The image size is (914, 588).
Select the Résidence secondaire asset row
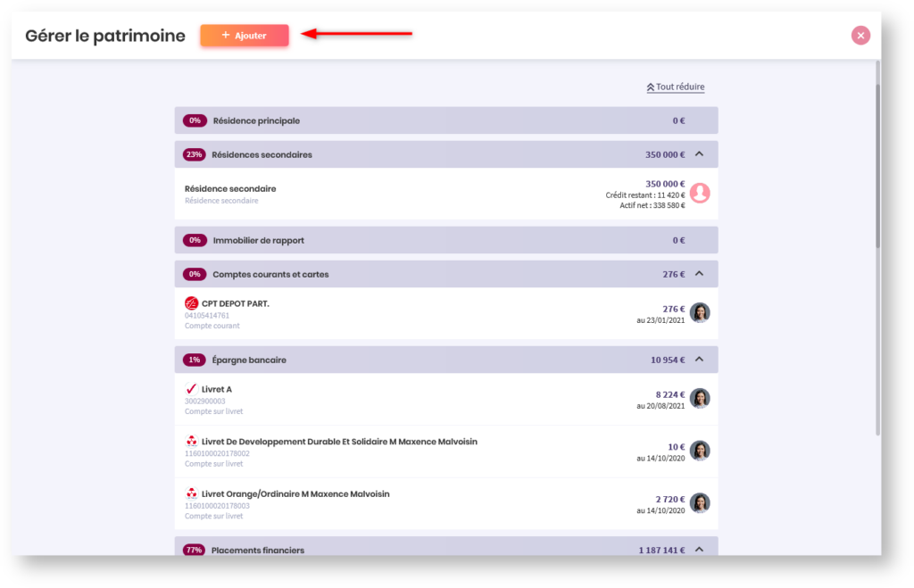coord(402,194)
